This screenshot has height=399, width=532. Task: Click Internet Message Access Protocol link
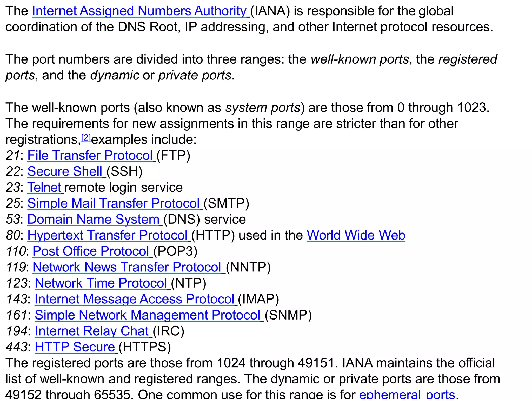point(136,299)
